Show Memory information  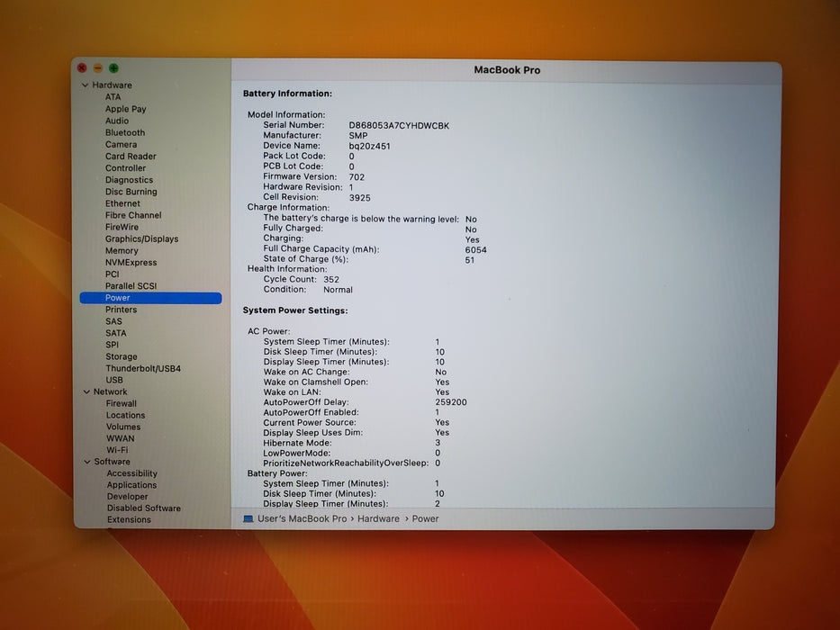pos(122,251)
